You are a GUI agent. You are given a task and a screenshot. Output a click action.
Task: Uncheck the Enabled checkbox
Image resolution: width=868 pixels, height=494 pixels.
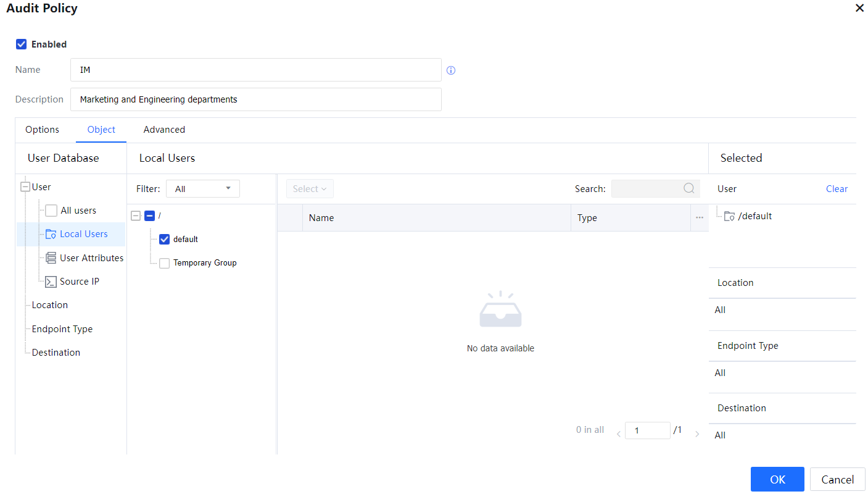coord(22,44)
